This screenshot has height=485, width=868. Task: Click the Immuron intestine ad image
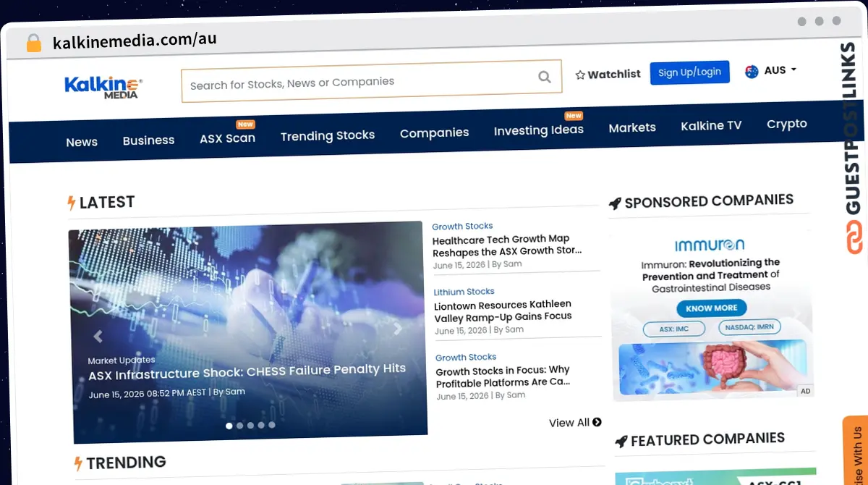tap(712, 368)
